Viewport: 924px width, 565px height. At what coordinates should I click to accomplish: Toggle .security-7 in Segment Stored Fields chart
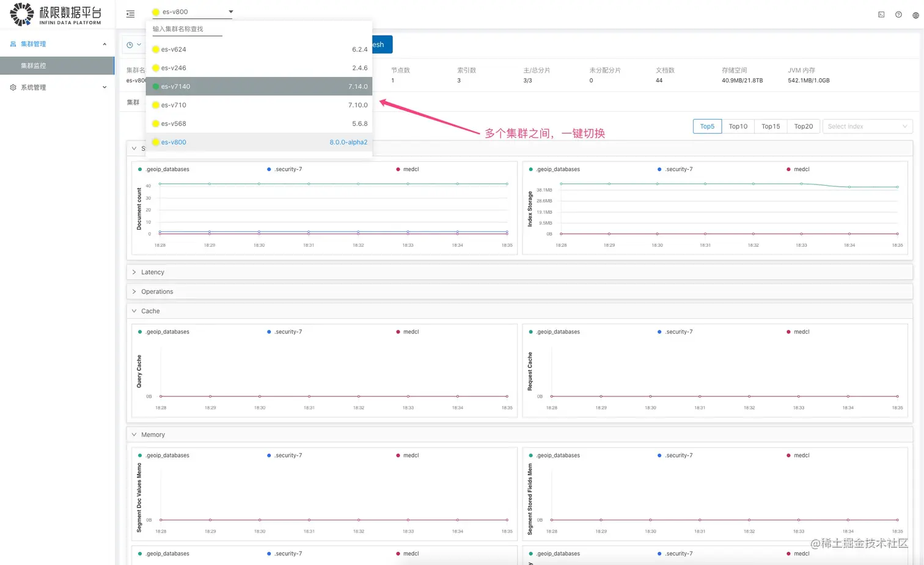[675, 455]
